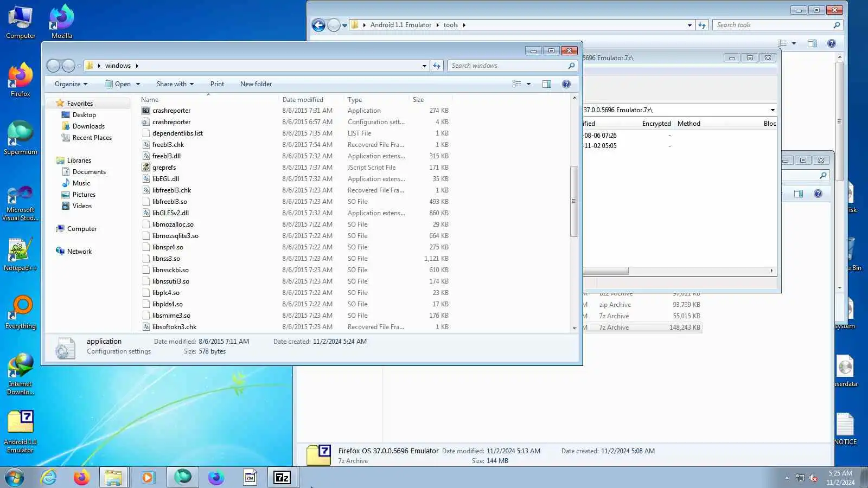The width and height of the screenshot is (868, 488).
Task: Open Internet Download Manager desktop shortcut
Action: click(21, 374)
